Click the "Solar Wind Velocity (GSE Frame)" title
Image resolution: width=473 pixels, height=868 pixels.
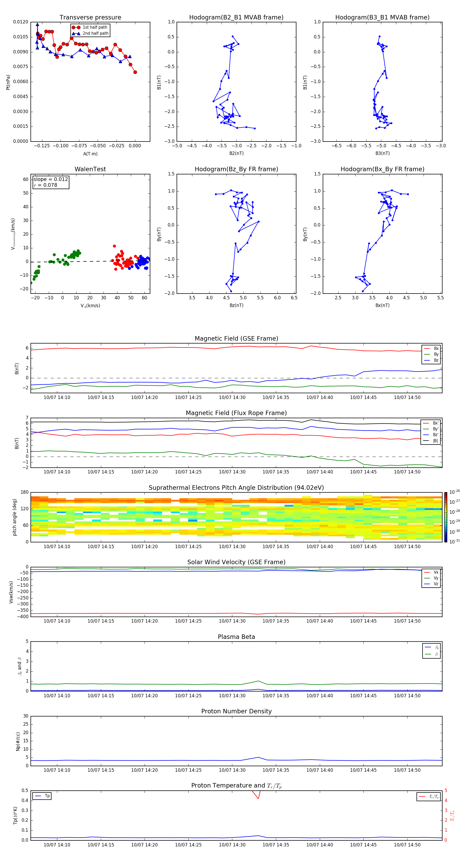point(236,562)
